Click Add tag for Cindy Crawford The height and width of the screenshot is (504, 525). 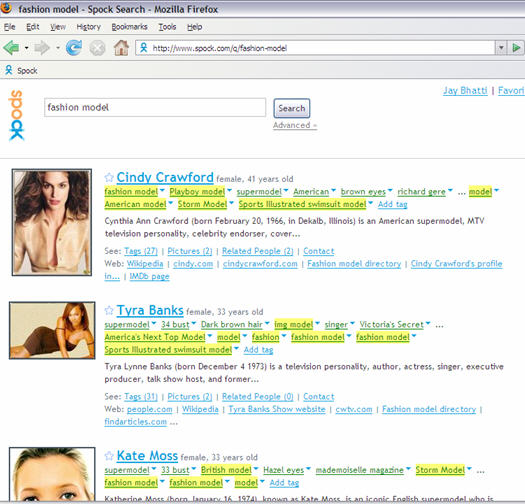[x=392, y=204]
